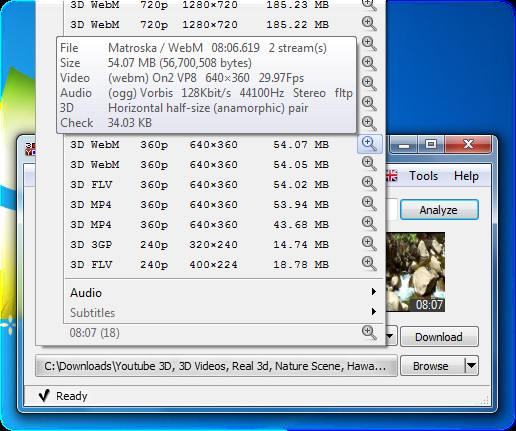Click the video thumbnail showing 08:07
Image resolution: width=516 pixels, height=431 pixels.
click(415, 272)
